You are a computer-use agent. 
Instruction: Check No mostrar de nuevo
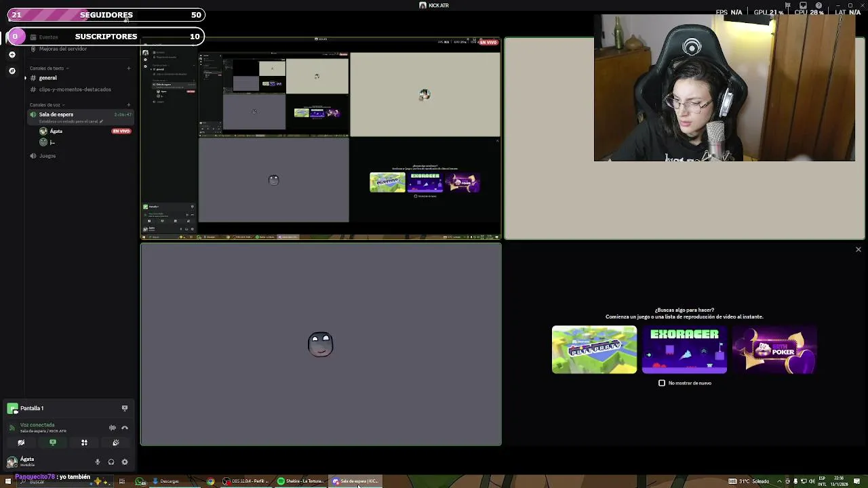coord(662,383)
